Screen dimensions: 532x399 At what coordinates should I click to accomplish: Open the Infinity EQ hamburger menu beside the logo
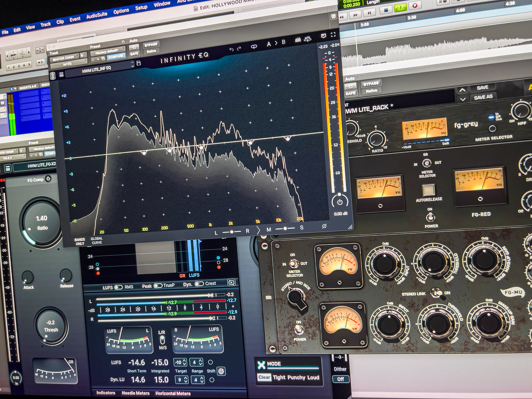click(x=61, y=75)
